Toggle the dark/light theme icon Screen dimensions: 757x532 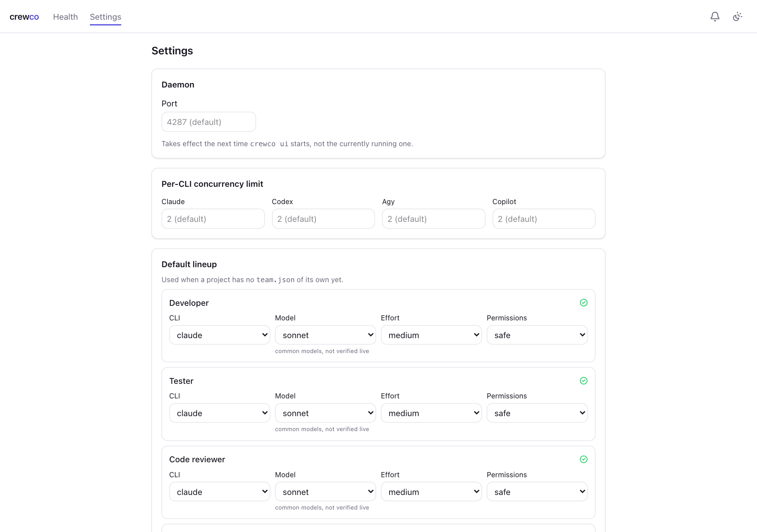point(737,17)
